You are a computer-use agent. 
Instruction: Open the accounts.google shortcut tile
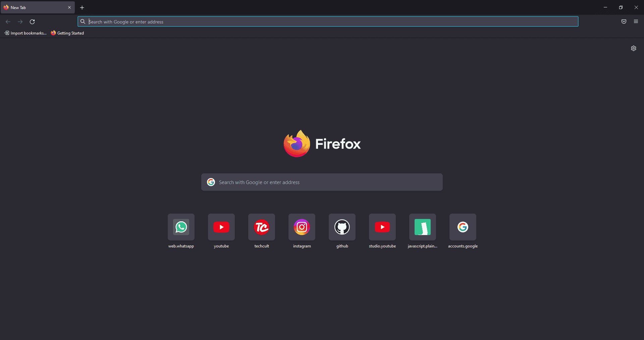point(463,227)
